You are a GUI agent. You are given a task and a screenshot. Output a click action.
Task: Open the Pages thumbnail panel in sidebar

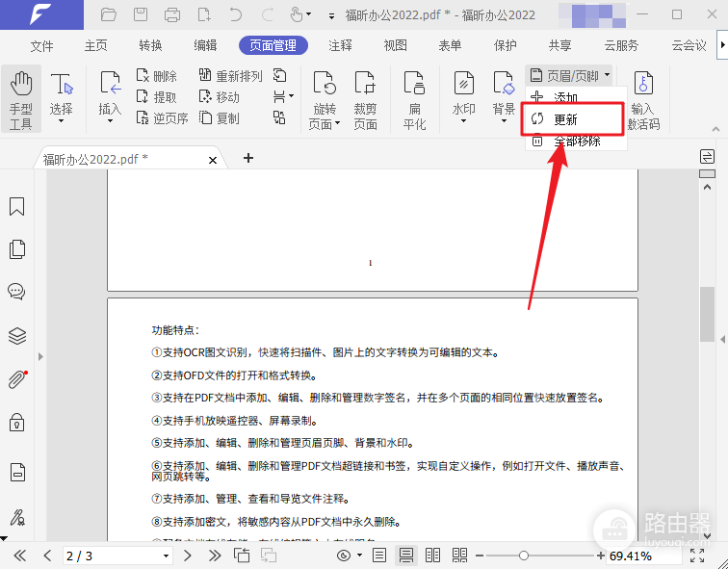point(17,249)
